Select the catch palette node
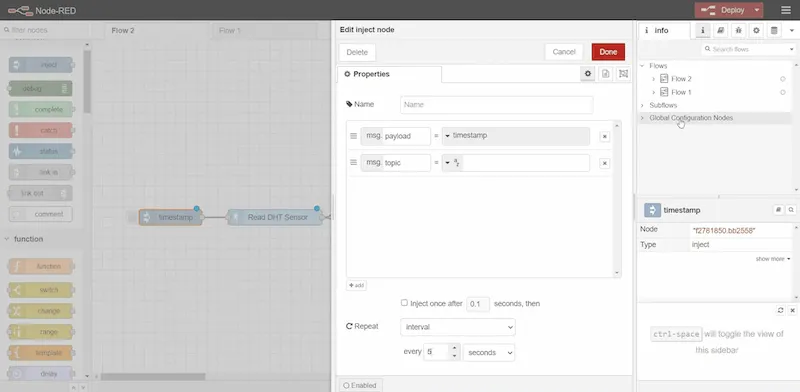 click(41, 130)
